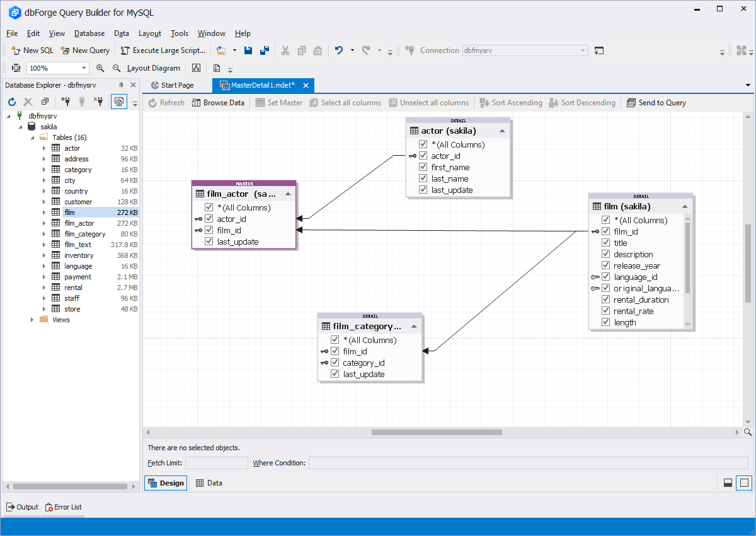Click the Collapse All icon in Database Explorer
756x536 pixels.
[x=45, y=102]
